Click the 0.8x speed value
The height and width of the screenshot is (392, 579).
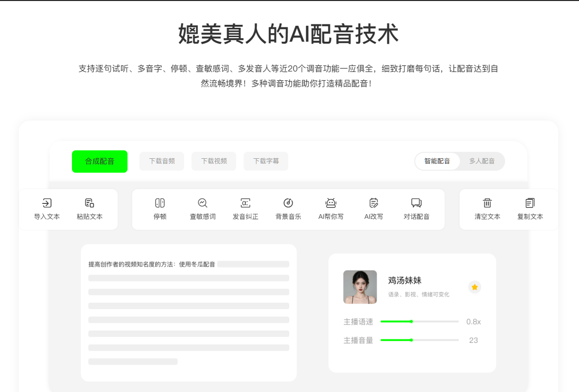(473, 322)
